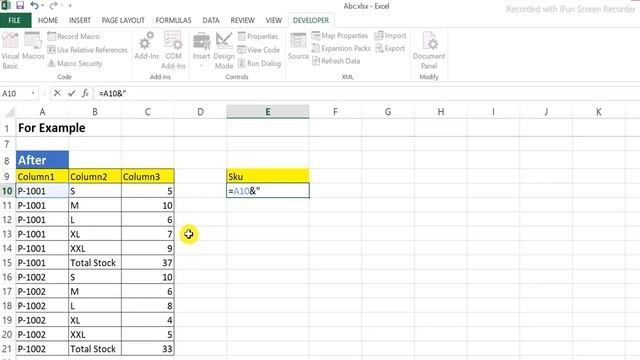Select column E header
This screenshot has width=640, height=360.
(268, 111)
